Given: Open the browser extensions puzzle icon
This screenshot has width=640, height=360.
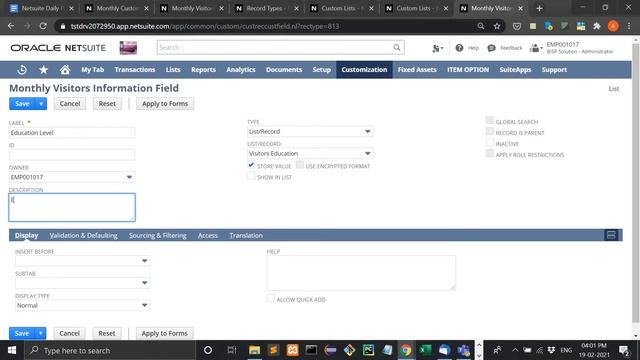Looking at the screenshot, I should [x=597, y=26].
